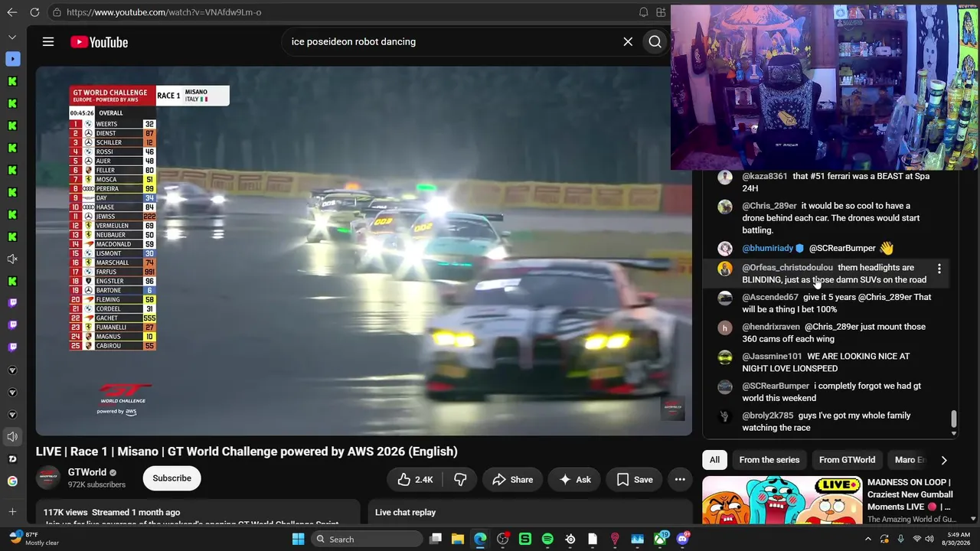Switch to the active YouTube tab in sidebar
The height and width of the screenshot is (551, 980).
(x=12, y=59)
